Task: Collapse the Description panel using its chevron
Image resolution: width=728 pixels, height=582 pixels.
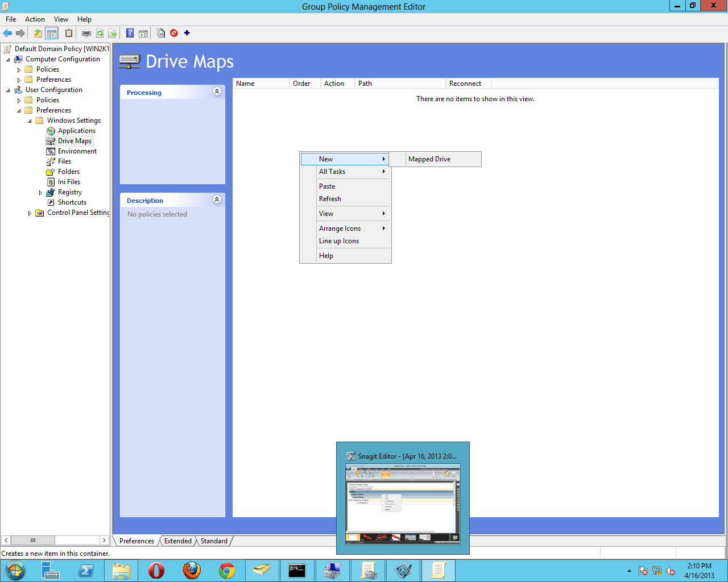Action: pyautogui.click(x=217, y=199)
